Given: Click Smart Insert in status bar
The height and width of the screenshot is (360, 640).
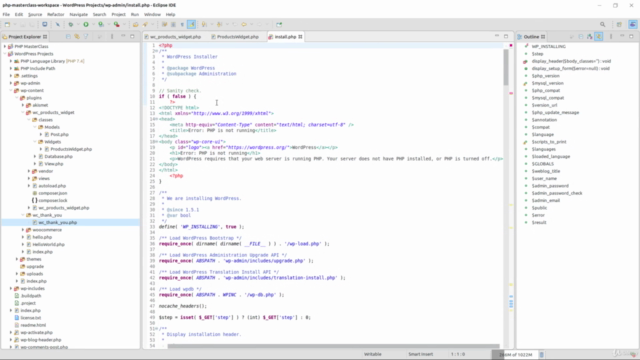Looking at the screenshot, I should click(420, 354).
